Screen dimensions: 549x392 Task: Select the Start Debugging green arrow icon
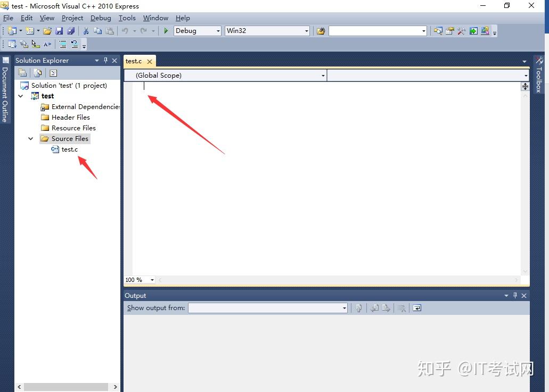[166, 30]
